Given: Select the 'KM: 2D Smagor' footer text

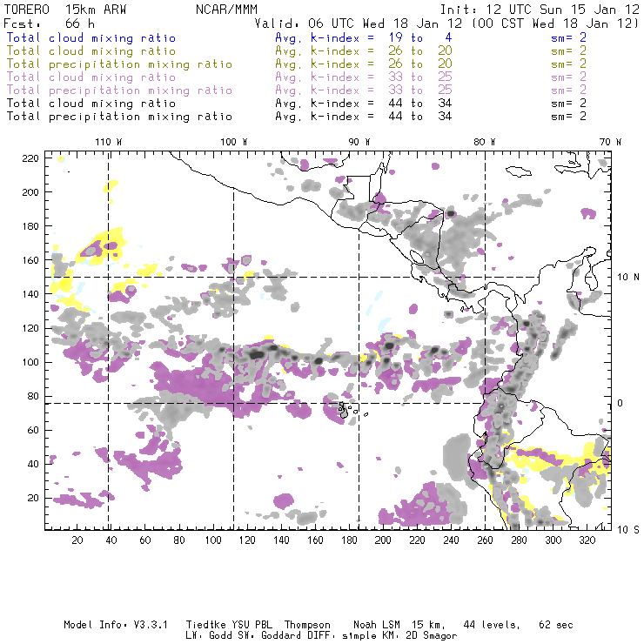Looking at the screenshot, I should [419, 636].
